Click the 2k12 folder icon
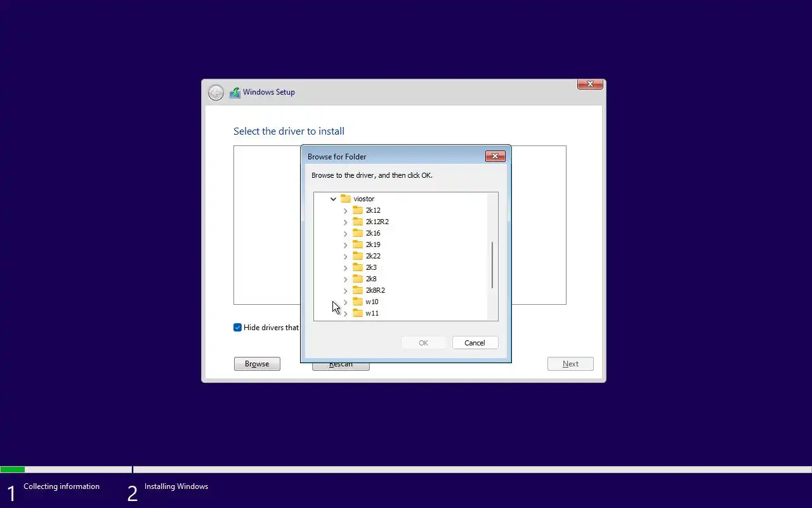 358,210
